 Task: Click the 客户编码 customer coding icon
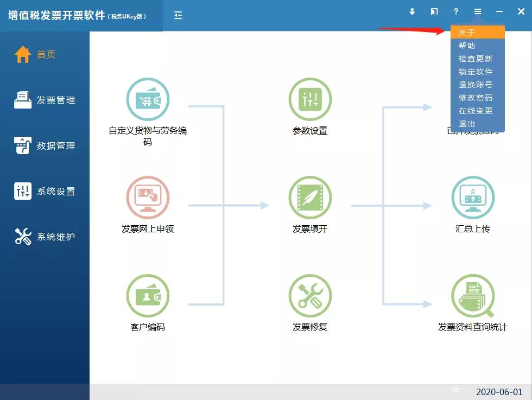point(148,296)
